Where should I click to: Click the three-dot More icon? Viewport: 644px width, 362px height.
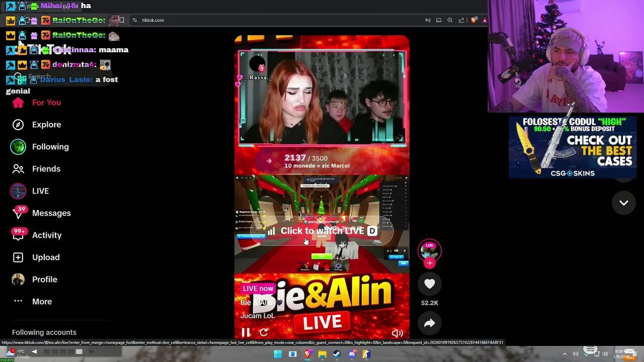click(18, 302)
